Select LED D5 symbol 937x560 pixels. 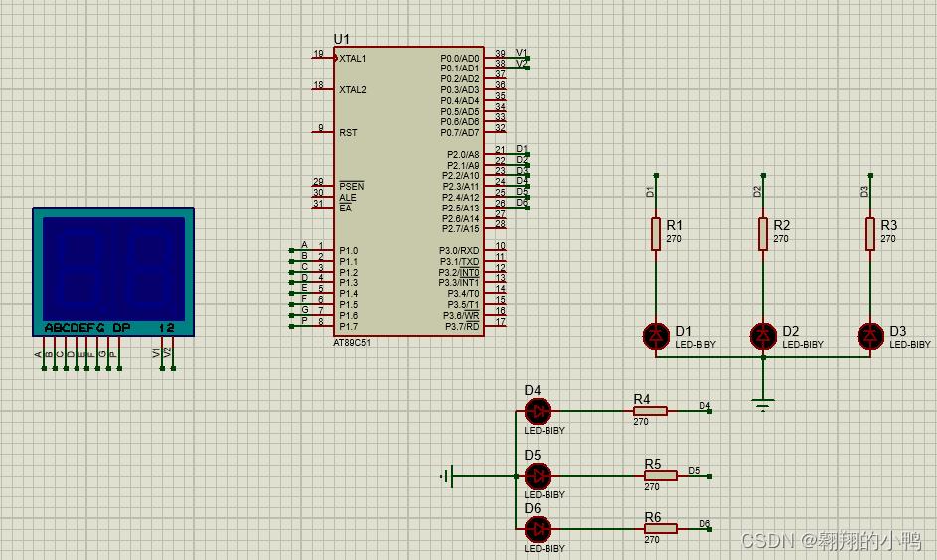click(538, 476)
